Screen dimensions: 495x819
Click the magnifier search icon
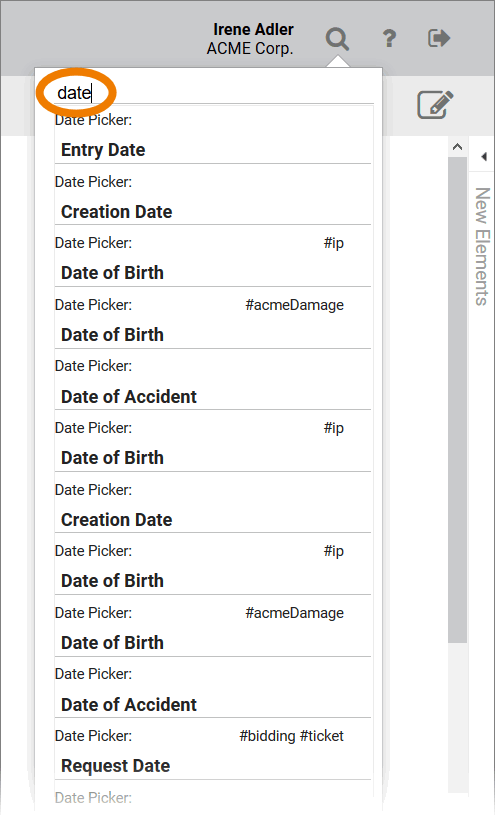coord(337,39)
